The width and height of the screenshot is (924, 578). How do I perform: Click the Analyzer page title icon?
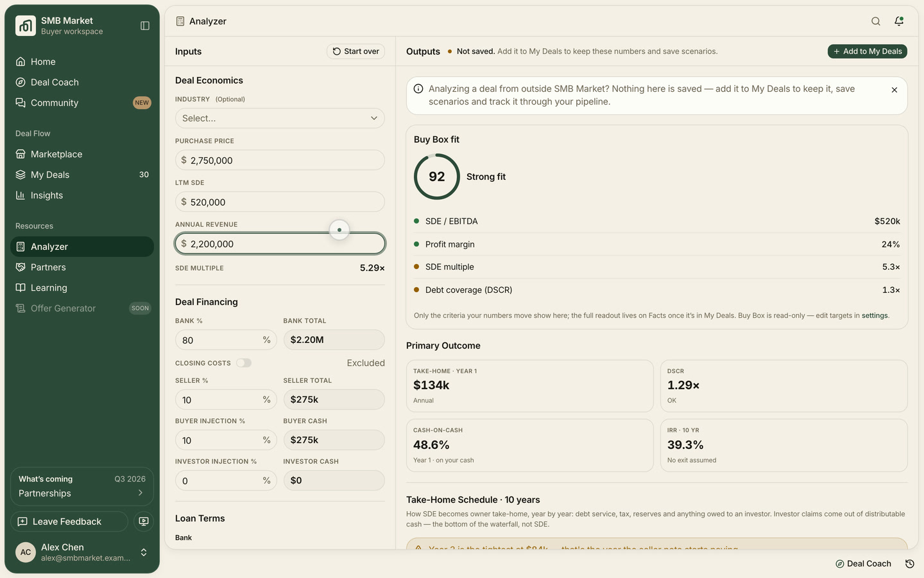click(180, 21)
